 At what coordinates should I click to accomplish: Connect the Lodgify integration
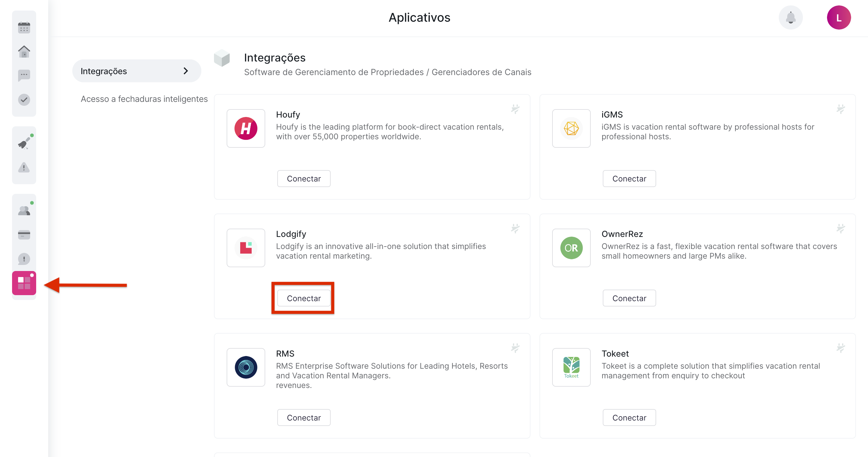[303, 298]
